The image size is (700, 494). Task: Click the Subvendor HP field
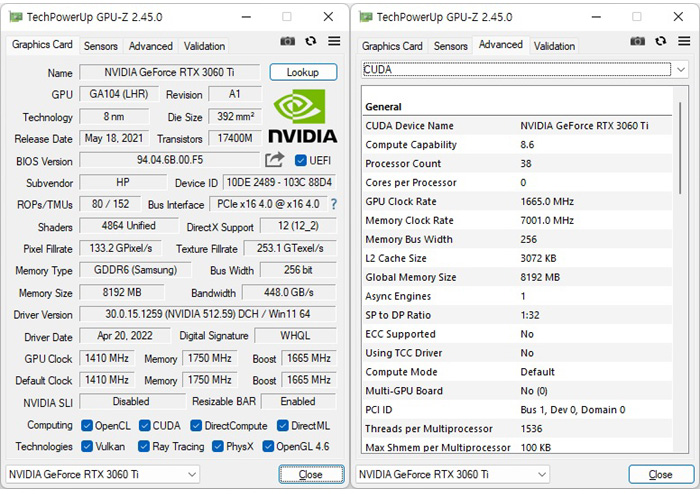point(123,183)
